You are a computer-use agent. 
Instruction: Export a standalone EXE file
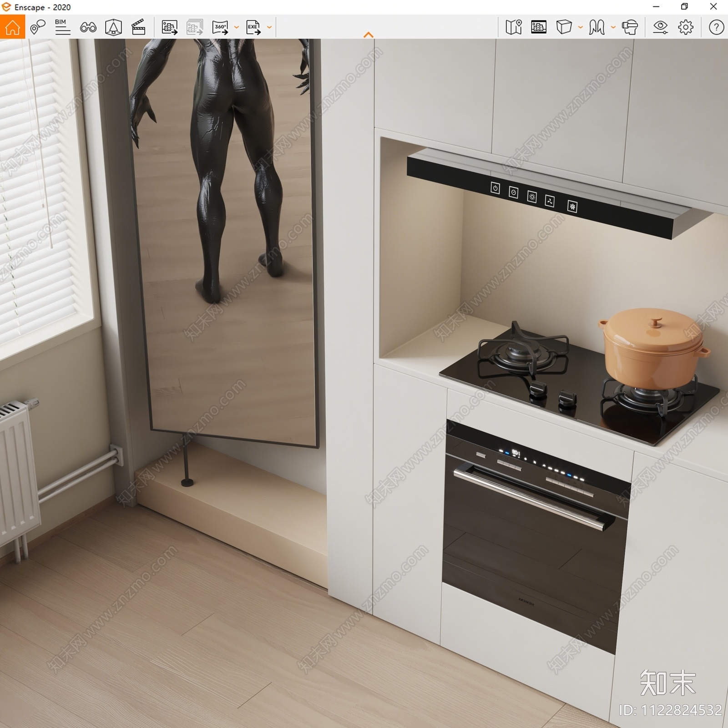pos(253,27)
